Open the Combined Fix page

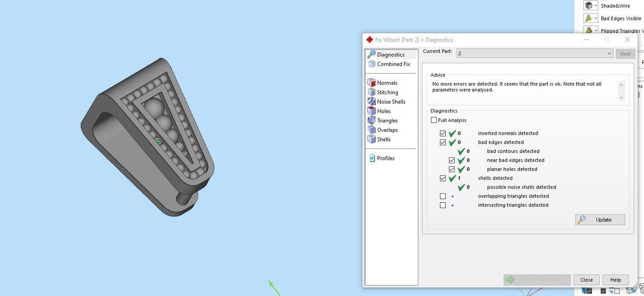point(389,64)
